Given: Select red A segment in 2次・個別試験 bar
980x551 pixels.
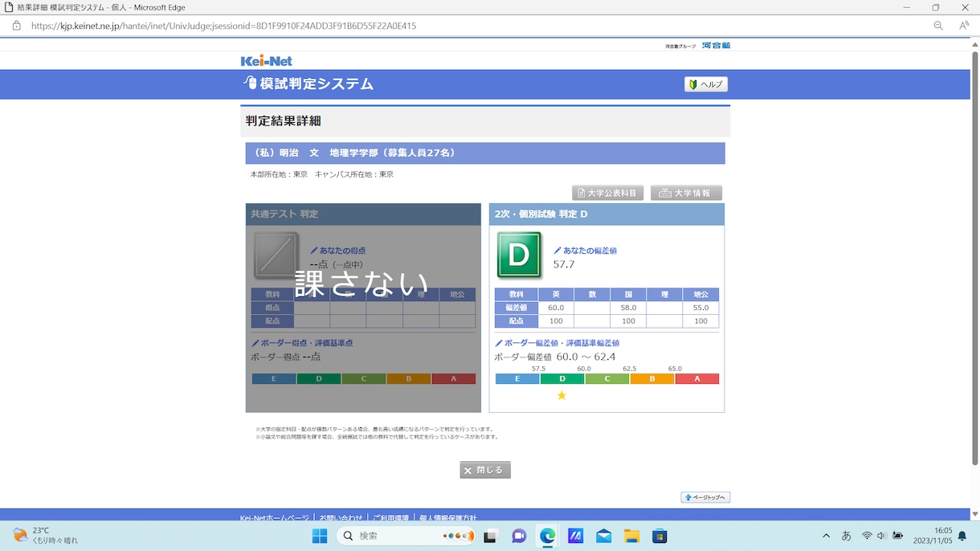Looking at the screenshot, I should [x=697, y=379].
